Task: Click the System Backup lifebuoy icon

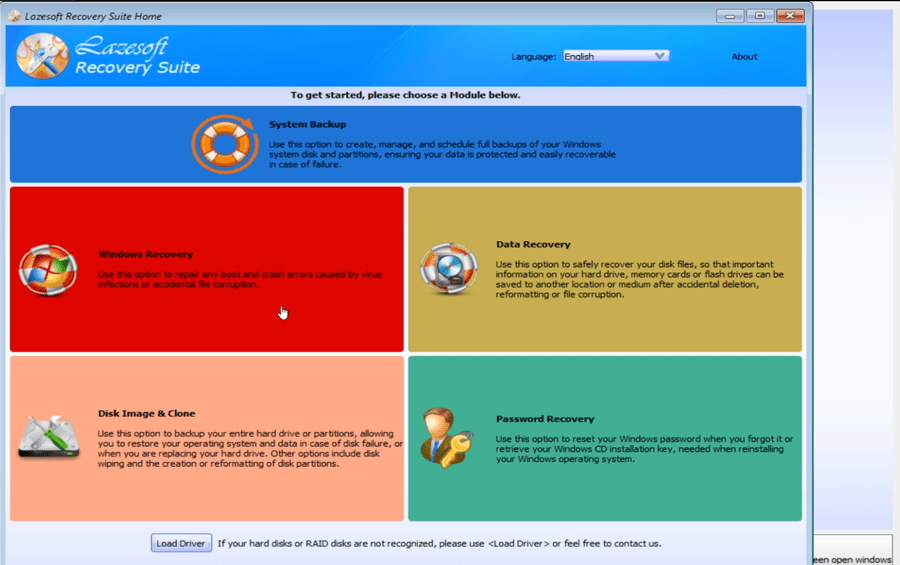Action: [225, 144]
